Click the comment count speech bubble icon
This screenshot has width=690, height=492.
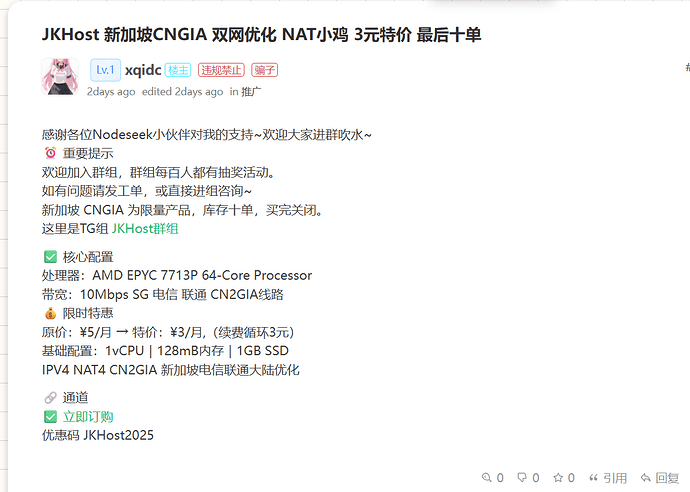click(x=522, y=477)
